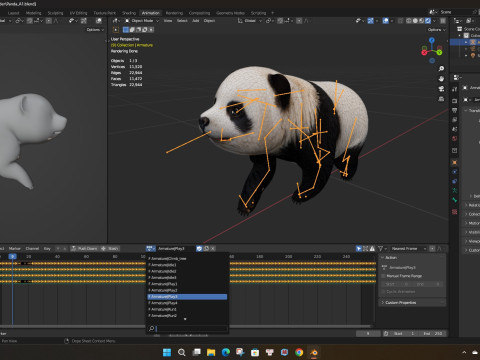Open Global transform orientation dropdown
This screenshot has width=480, height=360.
pos(250,21)
